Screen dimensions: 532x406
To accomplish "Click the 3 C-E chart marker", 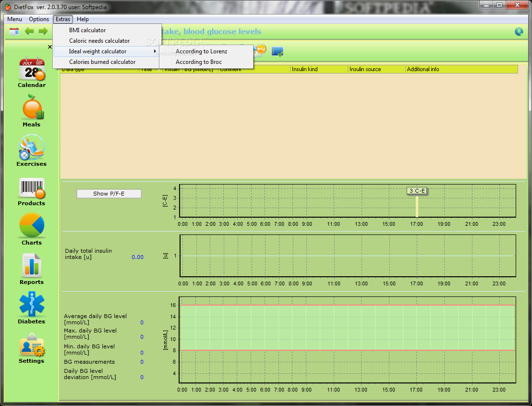I will [x=417, y=191].
